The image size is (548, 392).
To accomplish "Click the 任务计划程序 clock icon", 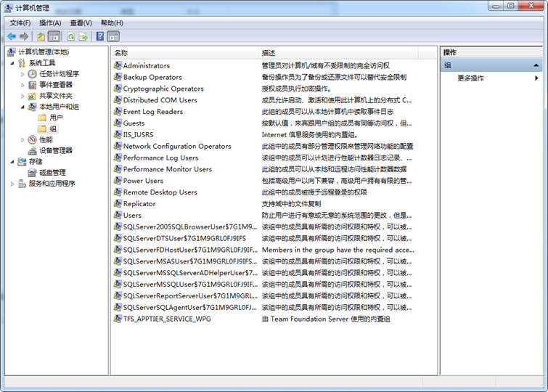I will pyautogui.click(x=32, y=74).
